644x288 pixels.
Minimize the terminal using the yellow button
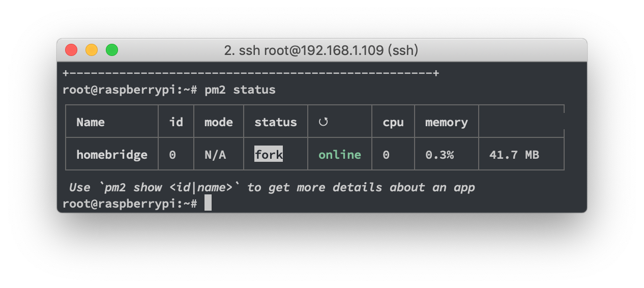tap(92, 50)
